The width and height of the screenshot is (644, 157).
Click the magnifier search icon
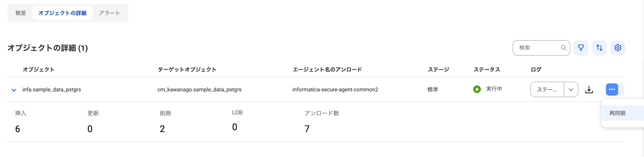pyautogui.click(x=563, y=48)
